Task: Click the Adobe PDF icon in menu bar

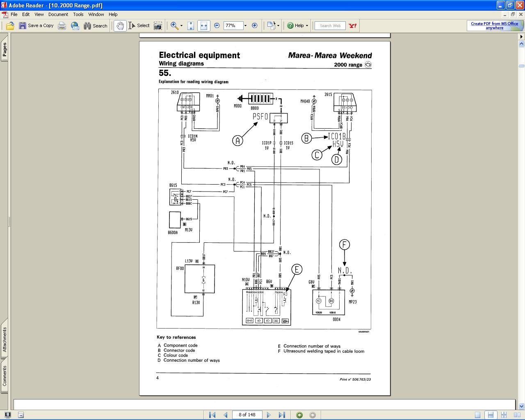Action: click(5, 14)
